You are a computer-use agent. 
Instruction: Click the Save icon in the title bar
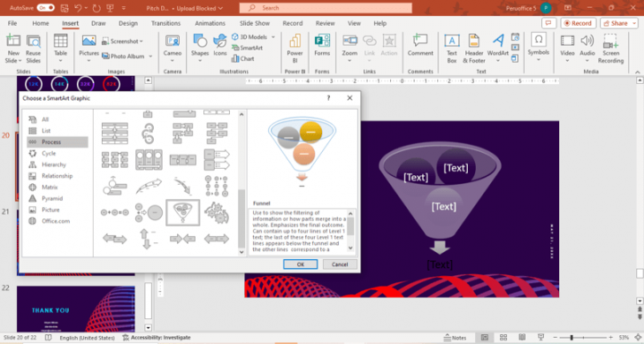[64, 8]
